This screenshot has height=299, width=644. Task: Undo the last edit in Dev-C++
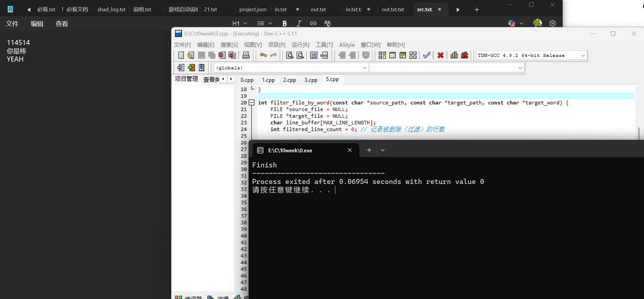(263, 55)
